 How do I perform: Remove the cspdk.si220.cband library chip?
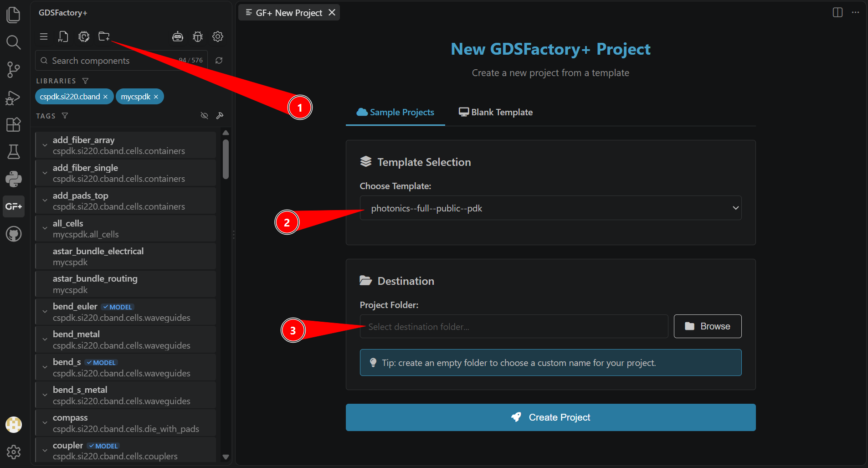point(105,97)
